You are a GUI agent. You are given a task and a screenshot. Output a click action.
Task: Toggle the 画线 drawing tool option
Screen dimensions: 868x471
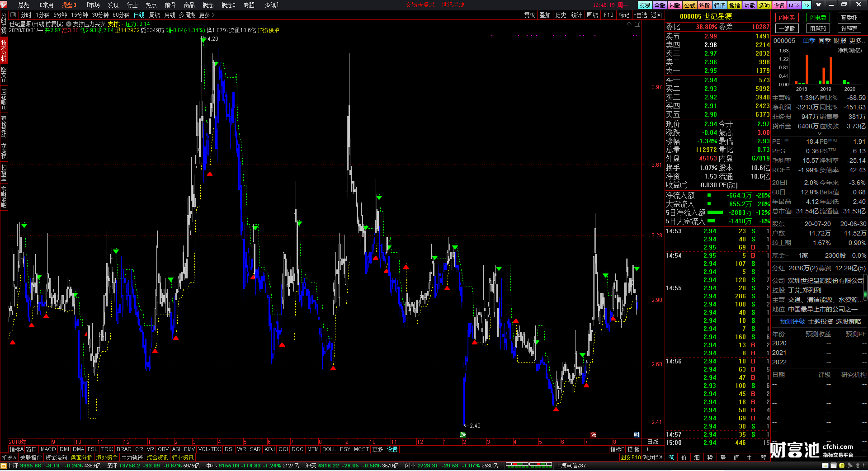coord(592,15)
